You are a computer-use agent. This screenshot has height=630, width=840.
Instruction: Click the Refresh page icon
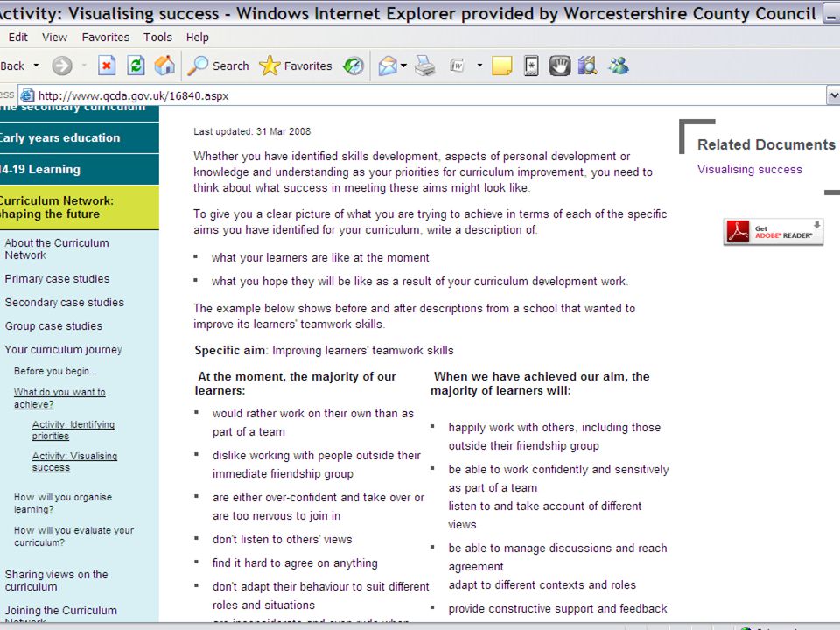click(136, 66)
